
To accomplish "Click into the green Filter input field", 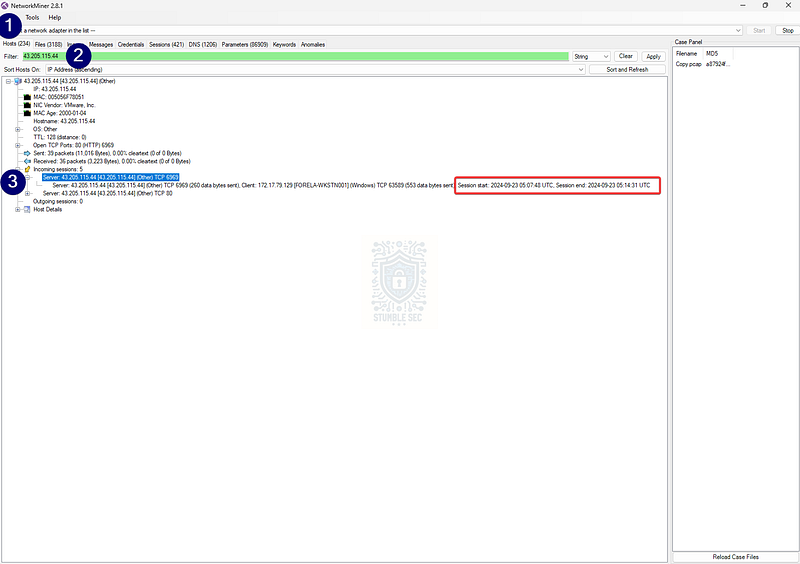I will point(295,56).
